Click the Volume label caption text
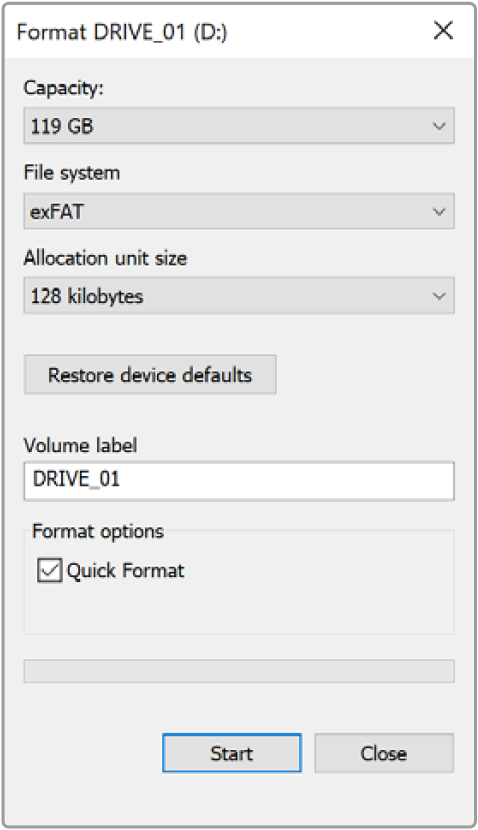This screenshot has height=830, width=478. pos(80,445)
